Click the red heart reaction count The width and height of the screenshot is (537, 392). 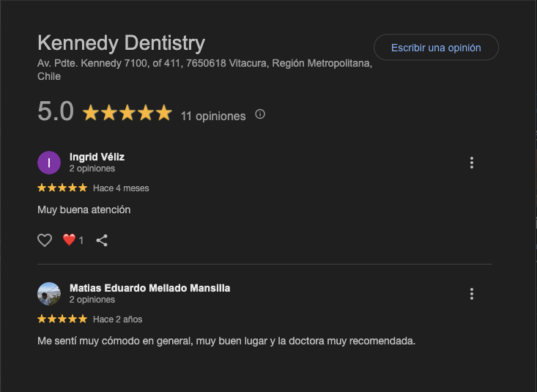coord(73,240)
